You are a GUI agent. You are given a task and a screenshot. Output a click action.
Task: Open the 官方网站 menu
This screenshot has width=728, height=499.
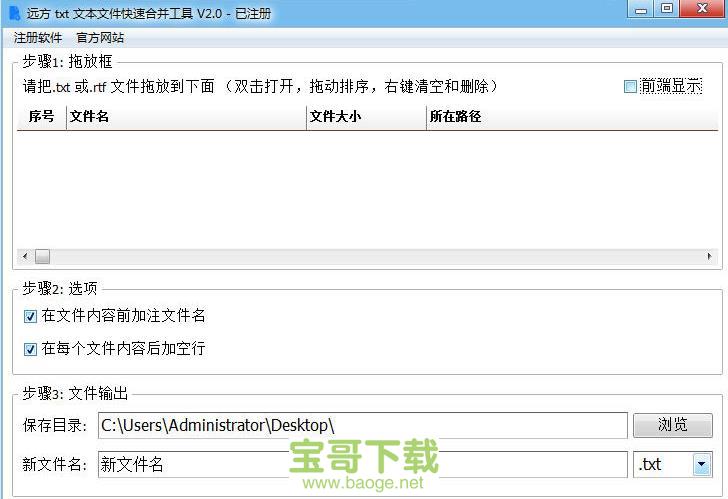[x=100, y=38]
